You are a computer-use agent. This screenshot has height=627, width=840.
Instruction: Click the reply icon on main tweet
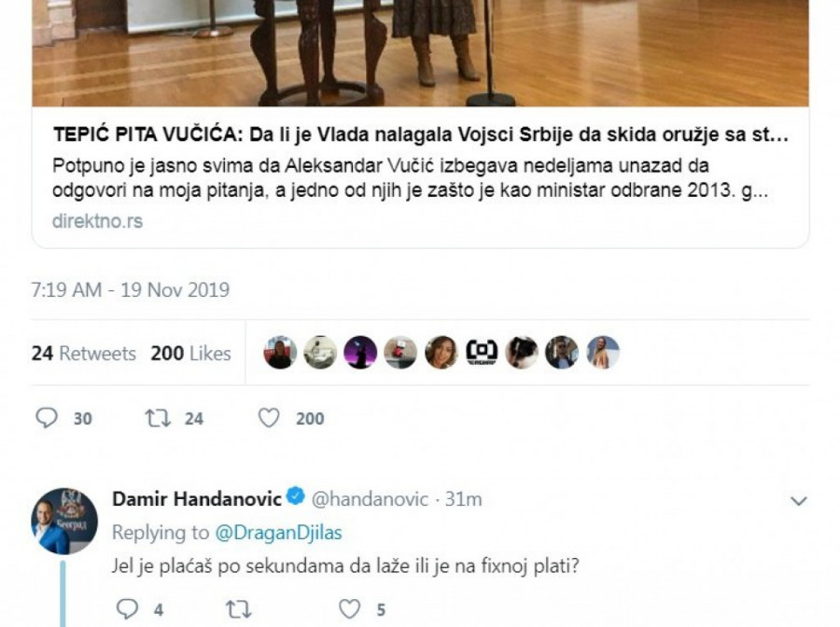(47, 418)
